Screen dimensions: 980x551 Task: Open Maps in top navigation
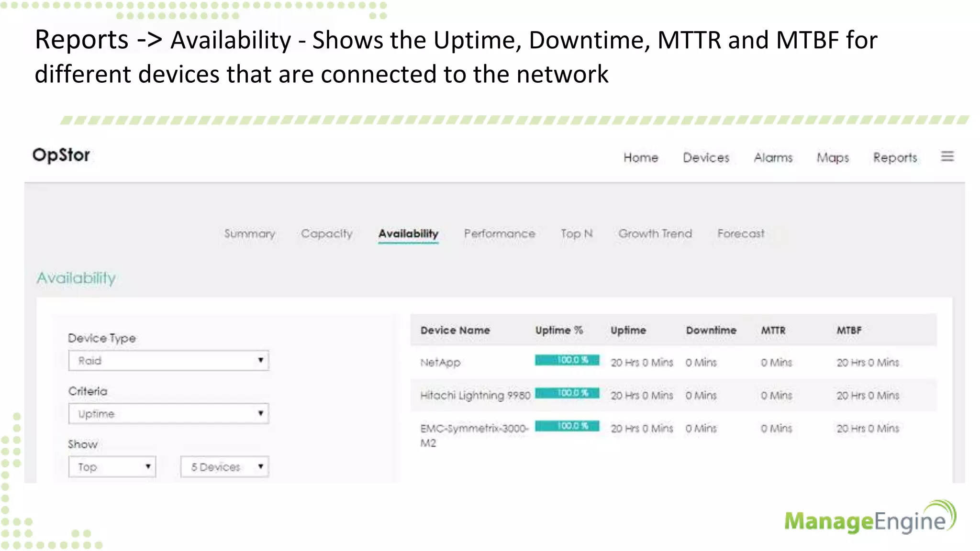[x=833, y=158]
